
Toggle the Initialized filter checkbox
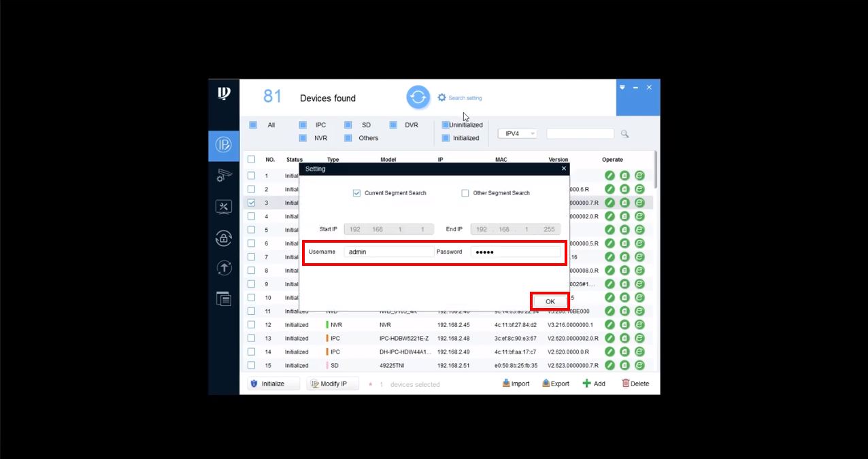pyautogui.click(x=446, y=138)
